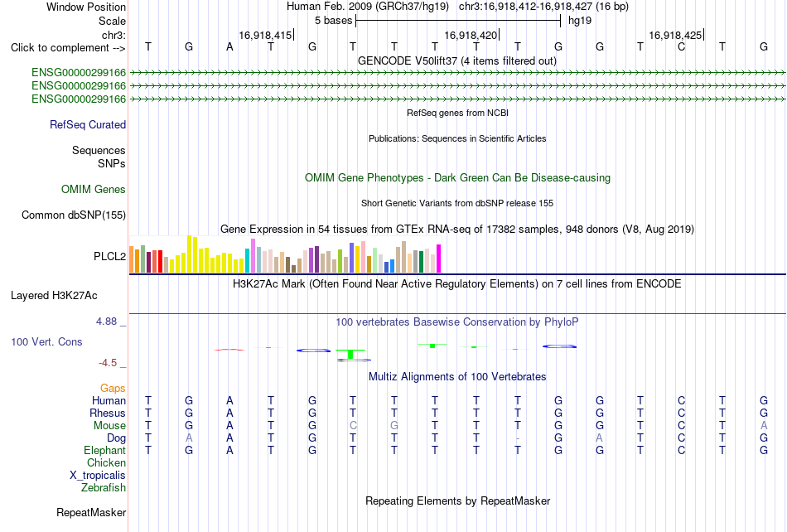Open the 100 Vert. Cons track label
Image resolution: width=787 pixels, height=532 pixels.
[46, 341]
